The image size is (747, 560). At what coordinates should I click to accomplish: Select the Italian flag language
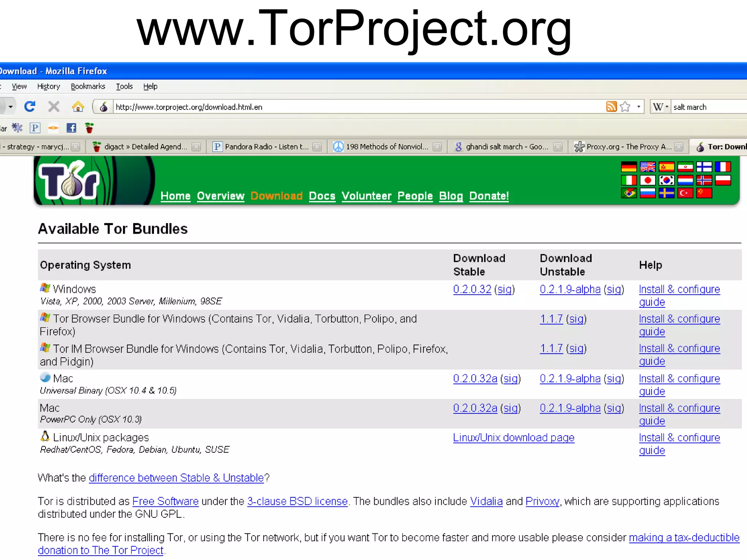pos(629,180)
